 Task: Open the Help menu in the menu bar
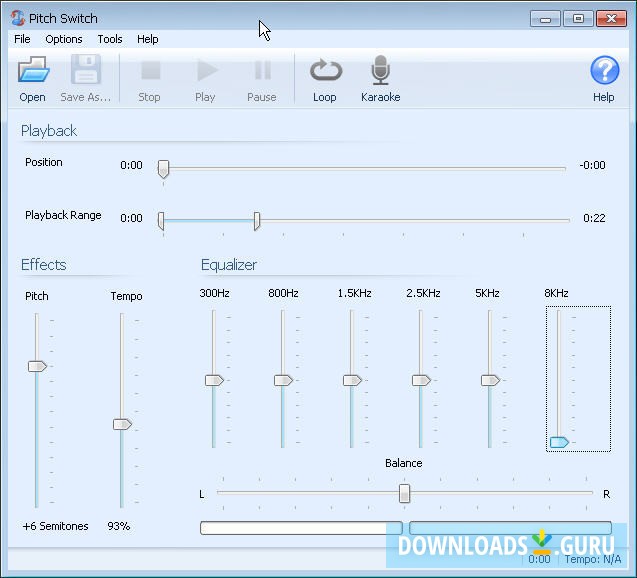(147, 39)
